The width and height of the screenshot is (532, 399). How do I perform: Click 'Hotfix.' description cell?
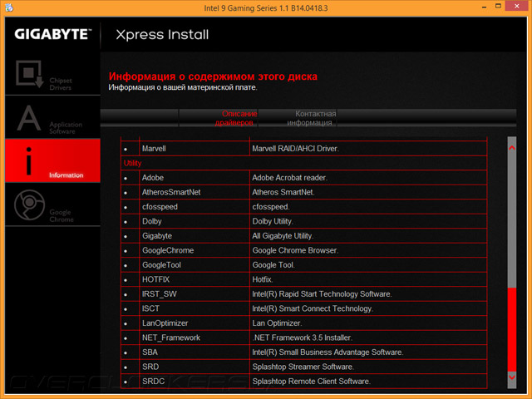coord(263,280)
